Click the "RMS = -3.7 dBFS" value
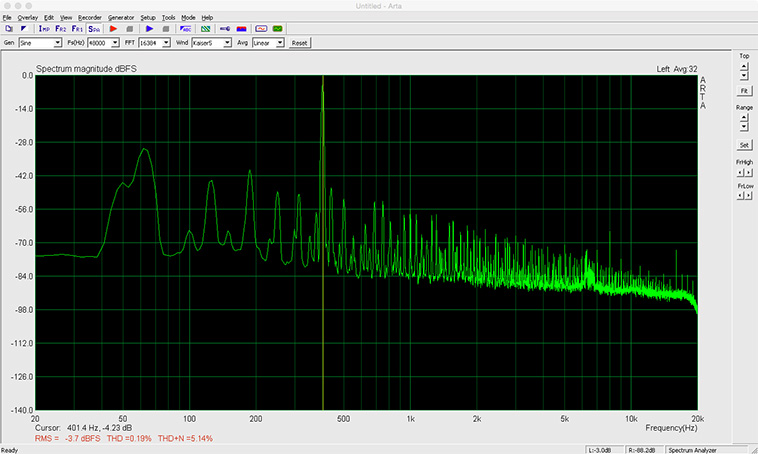 click(68, 439)
